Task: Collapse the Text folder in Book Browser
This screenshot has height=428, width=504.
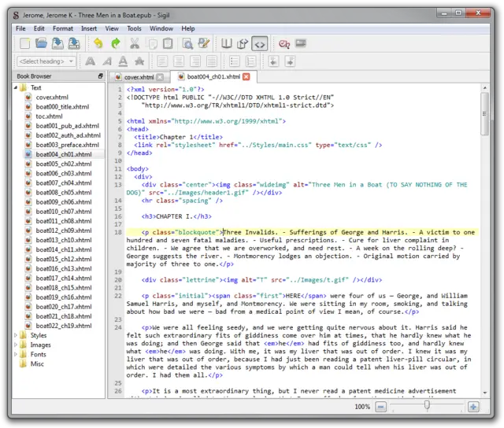Action: (16, 88)
